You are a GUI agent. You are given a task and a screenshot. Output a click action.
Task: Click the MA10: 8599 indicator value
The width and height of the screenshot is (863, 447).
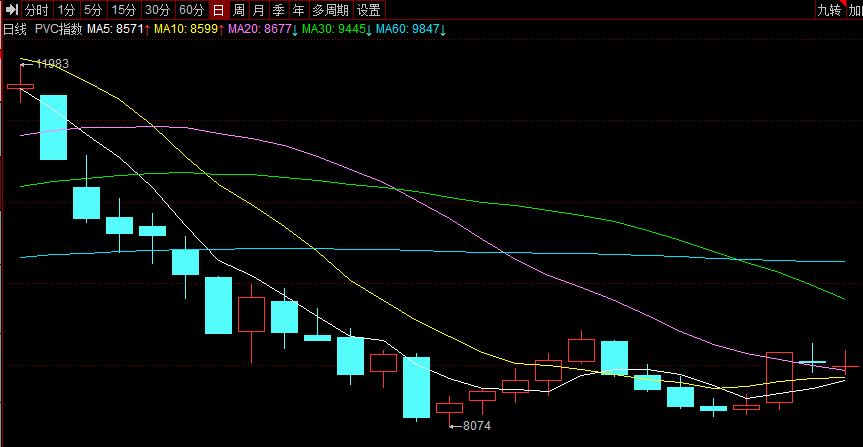(189, 29)
